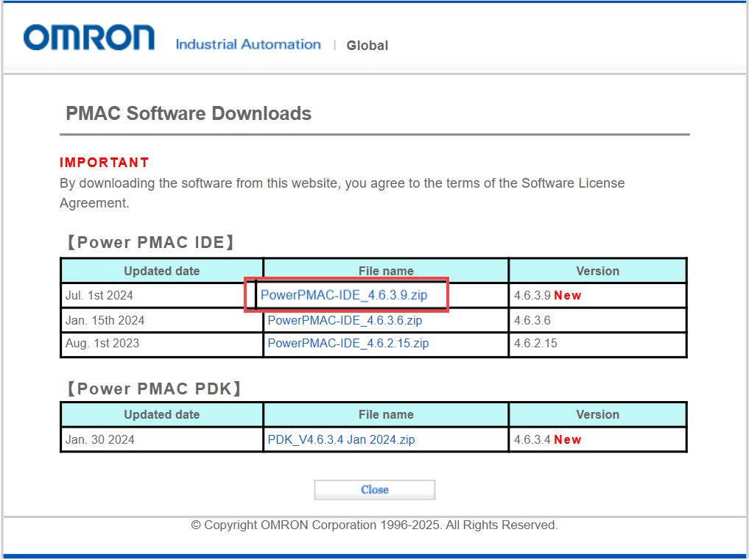749x560 pixels.
Task: Download PowerPMAC-IDE_4.6.3.6.zip
Action: 345,320
